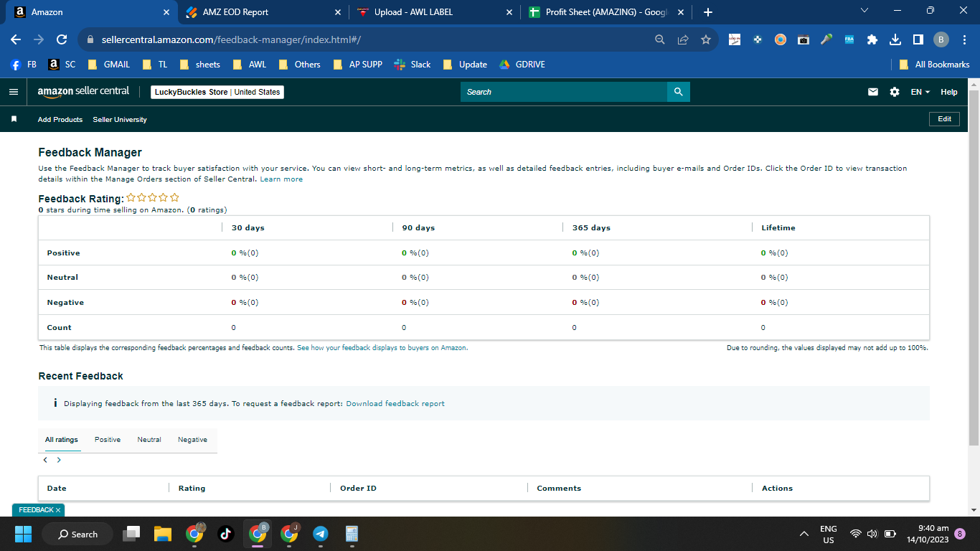Open the LuckyBuckles Store marketplace switcher
This screenshot has width=980, height=551.
click(x=217, y=92)
